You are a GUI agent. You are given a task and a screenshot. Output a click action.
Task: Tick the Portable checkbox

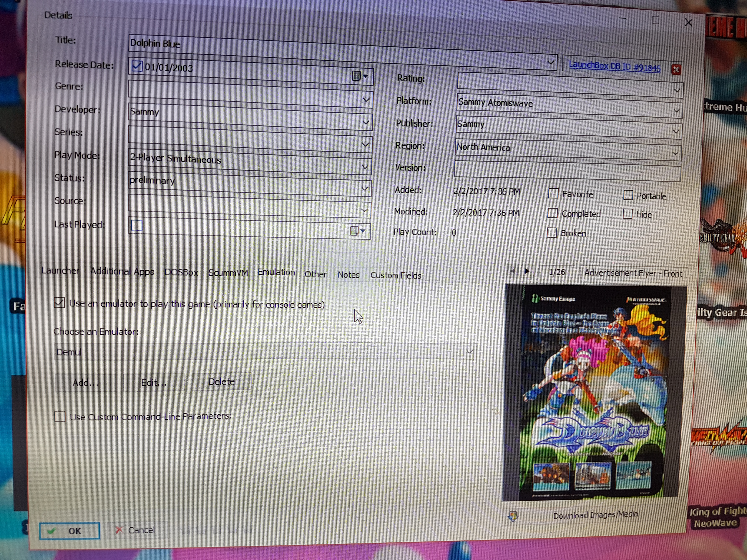point(628,195)
